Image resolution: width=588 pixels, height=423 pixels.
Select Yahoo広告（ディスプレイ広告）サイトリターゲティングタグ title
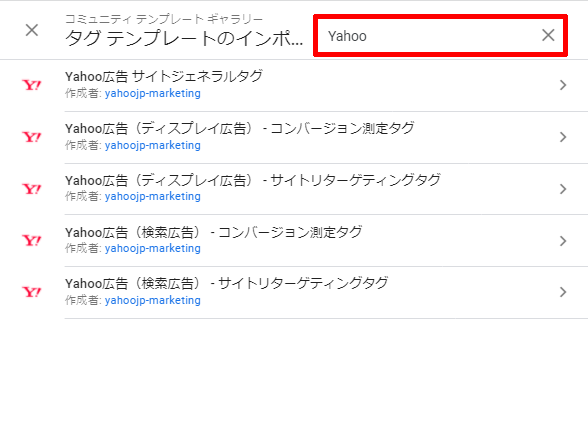[253, 180]
